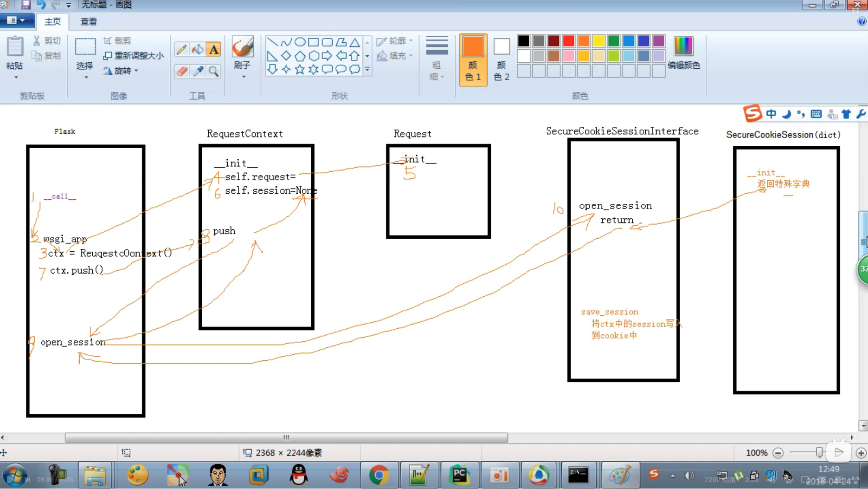
Task: Expand the Paste options arrow
Action: [x=15, y=78]
